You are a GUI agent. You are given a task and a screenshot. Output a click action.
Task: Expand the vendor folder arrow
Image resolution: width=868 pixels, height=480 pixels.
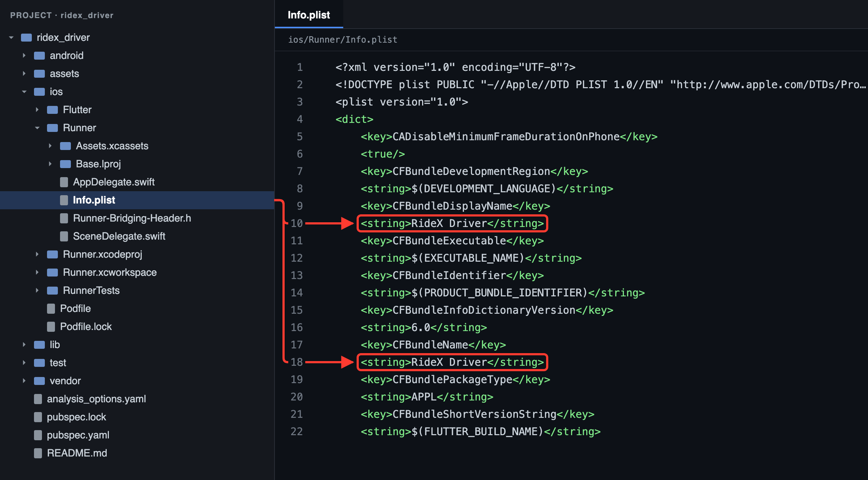click(x=24, y=381)
